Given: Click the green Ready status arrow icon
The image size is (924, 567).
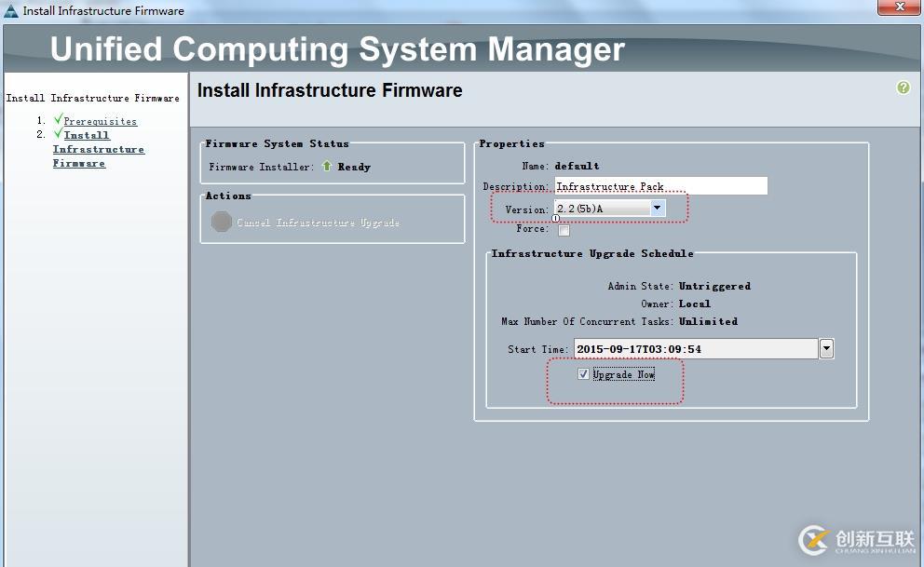Looking at the screenshot, I should point(326,166).
